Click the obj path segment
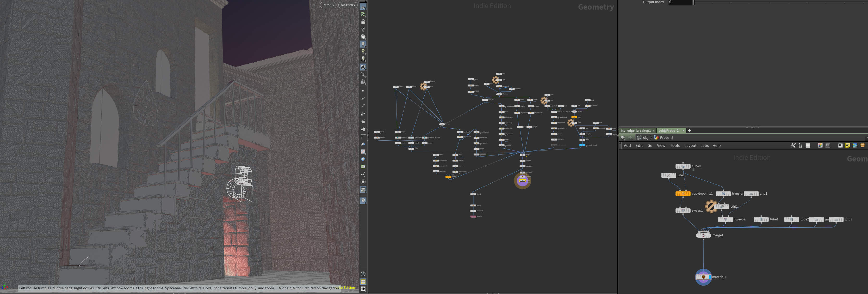Image resolution: width=868 pixels, height=294 pixels. pos(643,138)
